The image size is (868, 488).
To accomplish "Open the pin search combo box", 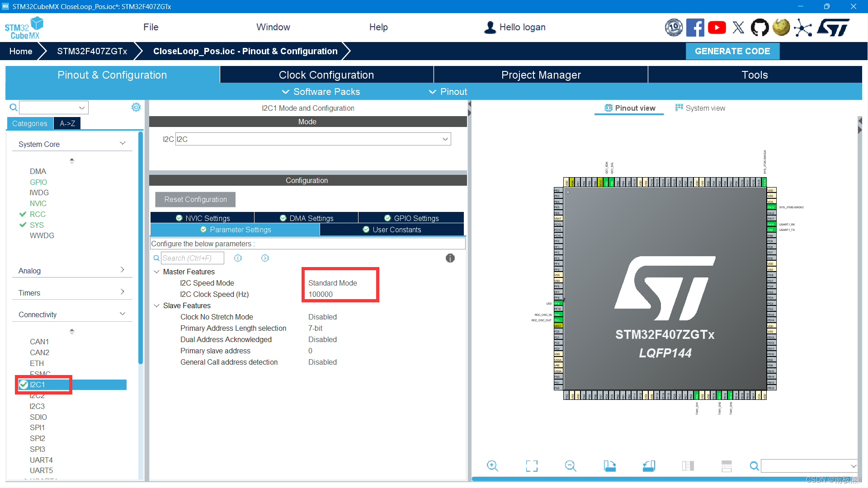I will 809,466.
